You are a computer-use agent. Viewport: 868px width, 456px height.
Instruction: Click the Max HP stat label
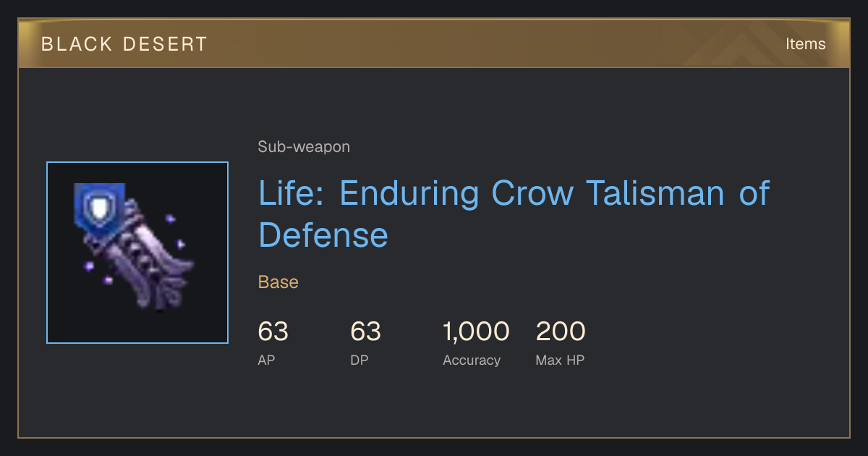tap(560, 360)
